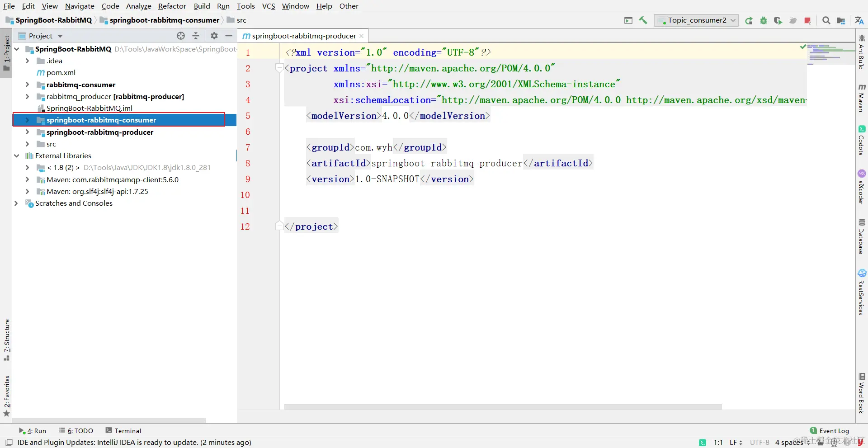The width and height of the screenshot is (868, 448).
Task: Open Word Book side panel
Action: [x=862, y=393]
